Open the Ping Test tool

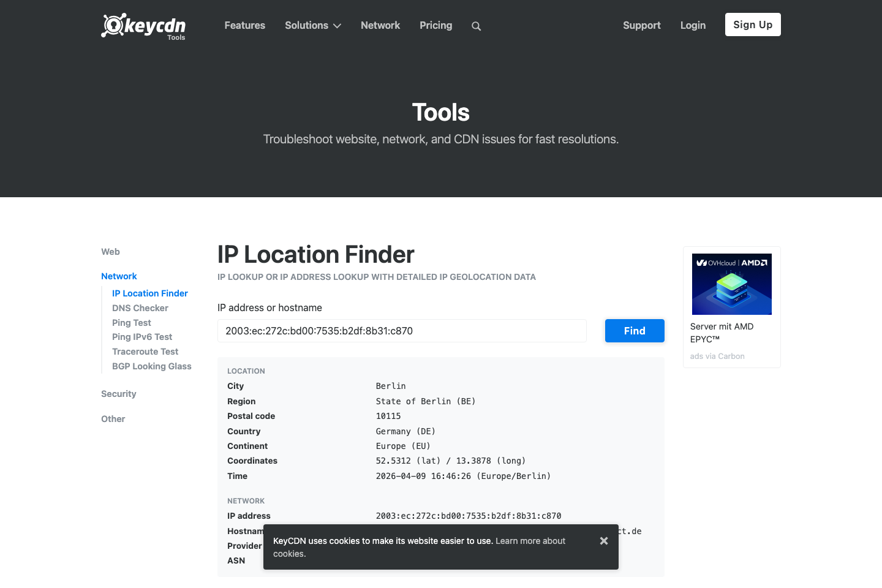coord(131,322)
